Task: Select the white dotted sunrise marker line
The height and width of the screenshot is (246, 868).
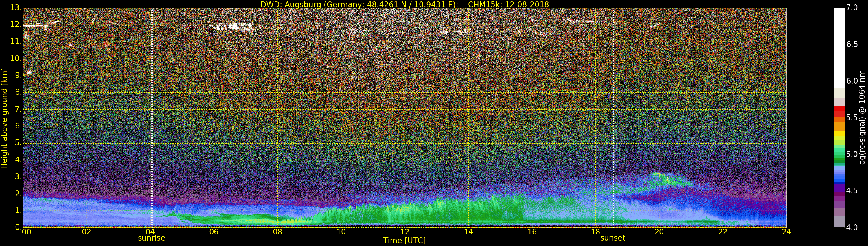Action: pos(152,118)
